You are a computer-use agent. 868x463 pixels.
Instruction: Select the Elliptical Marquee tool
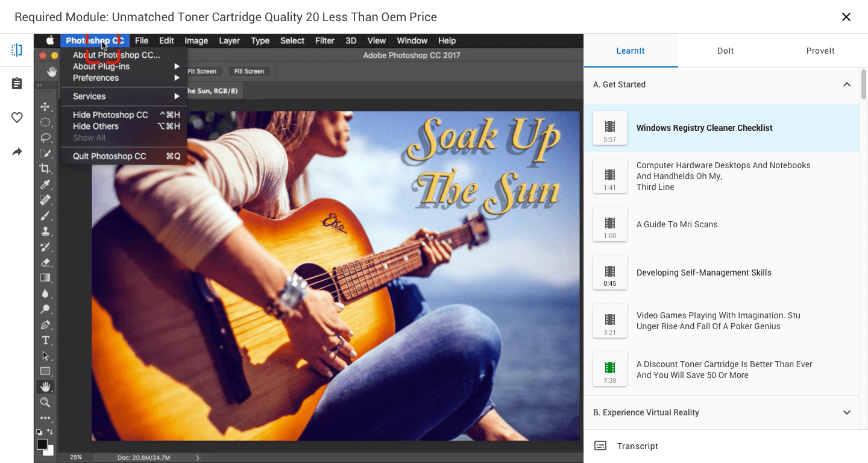(x=45, y=122)
